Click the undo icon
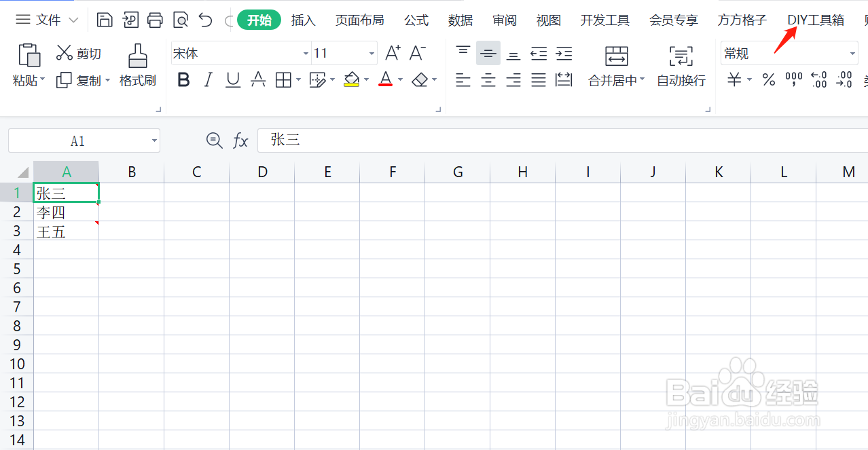 coord(205,20)
